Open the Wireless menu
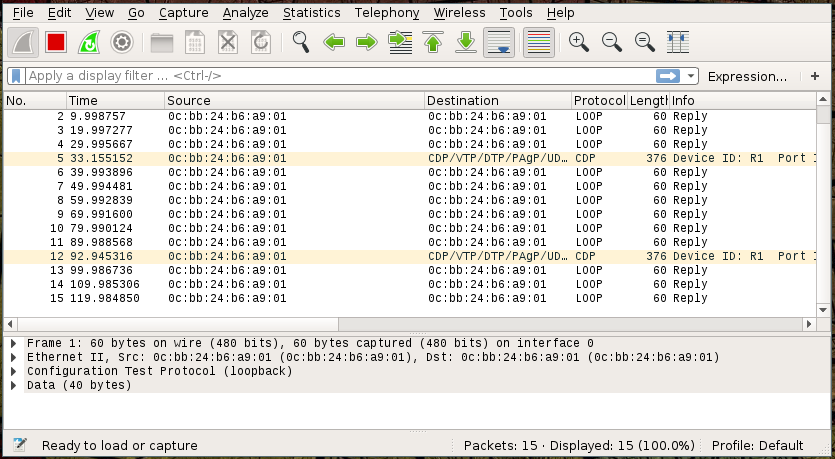This screenshot has width=835, height=459. point(460,13)
